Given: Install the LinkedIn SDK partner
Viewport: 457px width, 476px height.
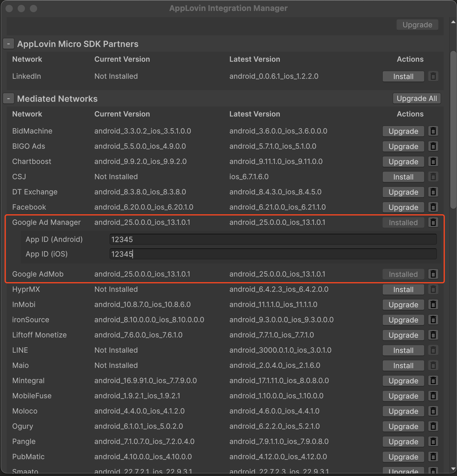Looking at the screenshot, I should pyautogui.click(x=403, y=76).
